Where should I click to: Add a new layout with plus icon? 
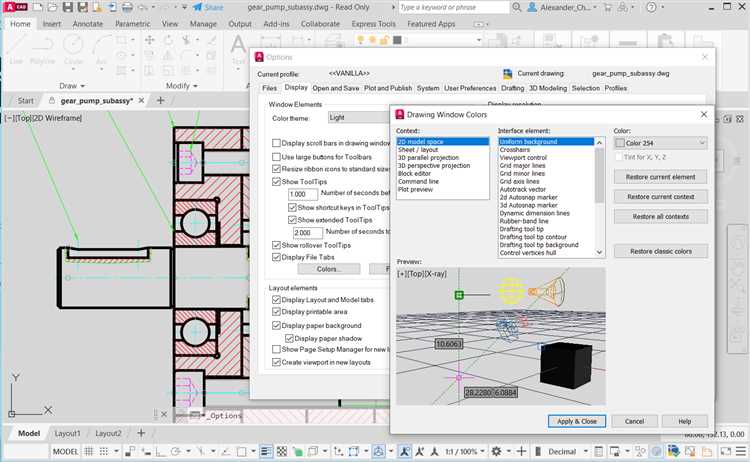click(x=141, y=433)
